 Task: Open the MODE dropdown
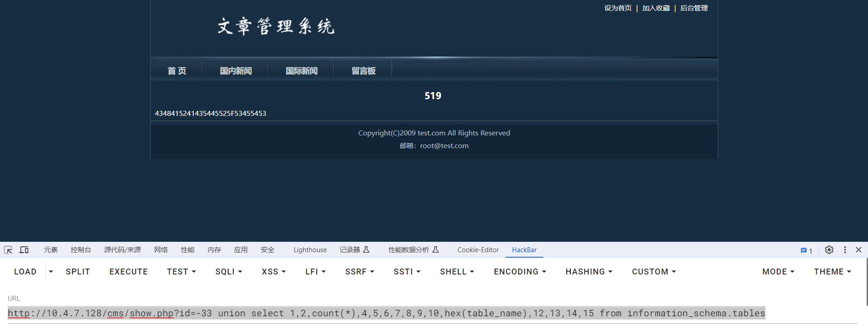[778, 272]
